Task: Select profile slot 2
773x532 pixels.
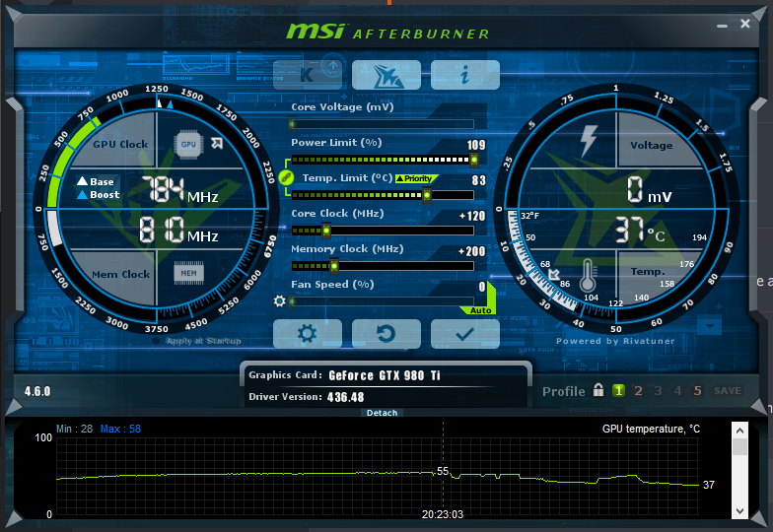Action: [x=638, y=390]
